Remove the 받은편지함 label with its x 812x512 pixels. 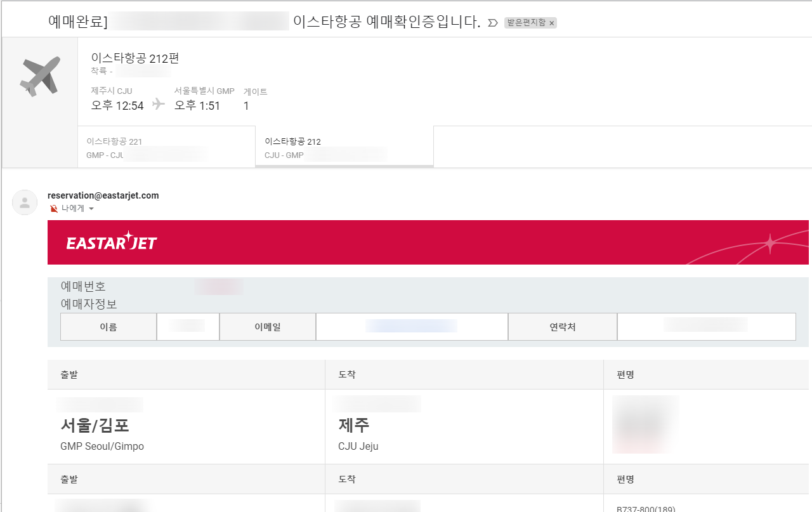[552, 23]
